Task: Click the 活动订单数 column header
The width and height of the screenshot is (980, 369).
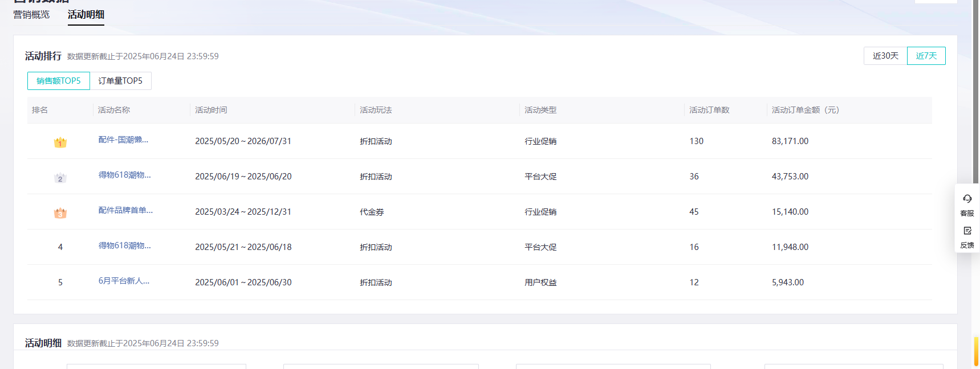Action: point(709,110)
